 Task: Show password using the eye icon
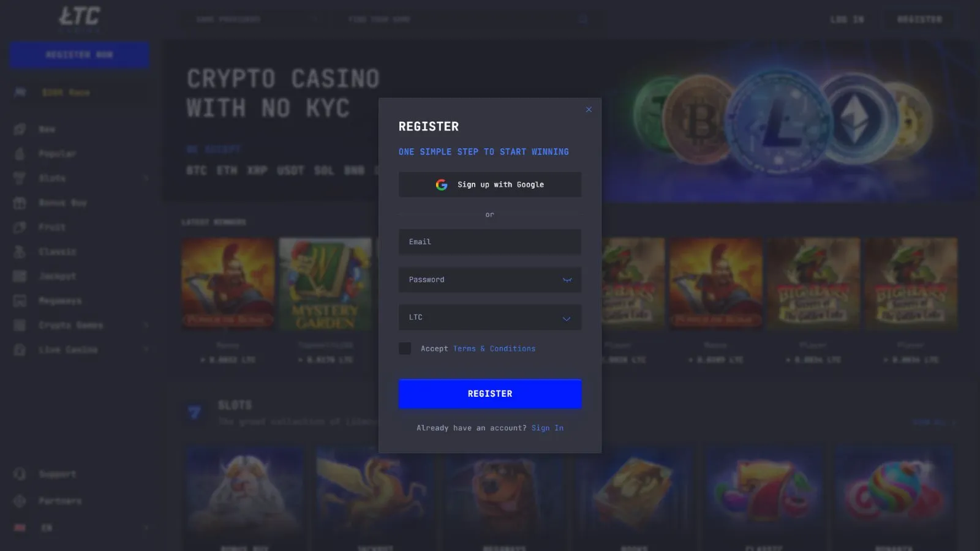pyautogui.click(x=567, y=280)
